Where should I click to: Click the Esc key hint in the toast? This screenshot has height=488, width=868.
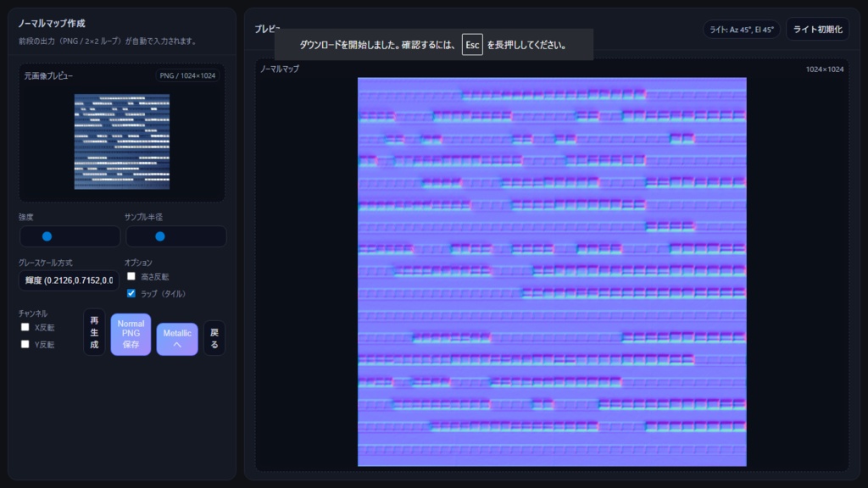[470, 44]
